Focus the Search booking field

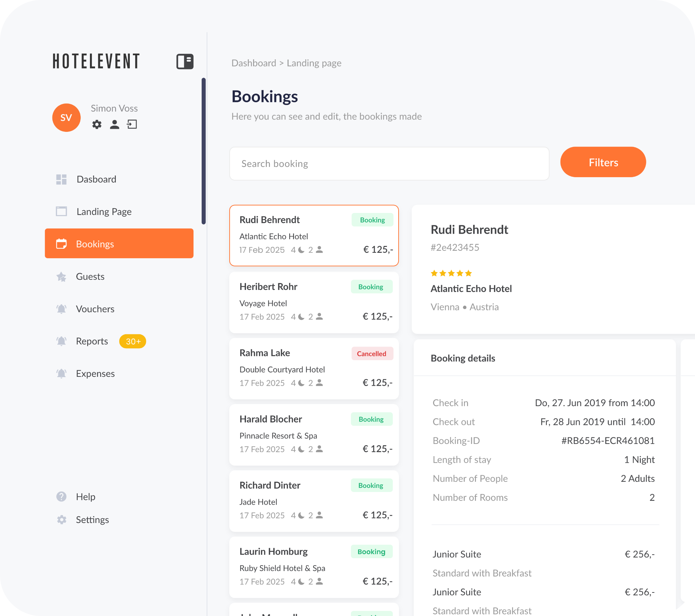(x=389, y=164)
